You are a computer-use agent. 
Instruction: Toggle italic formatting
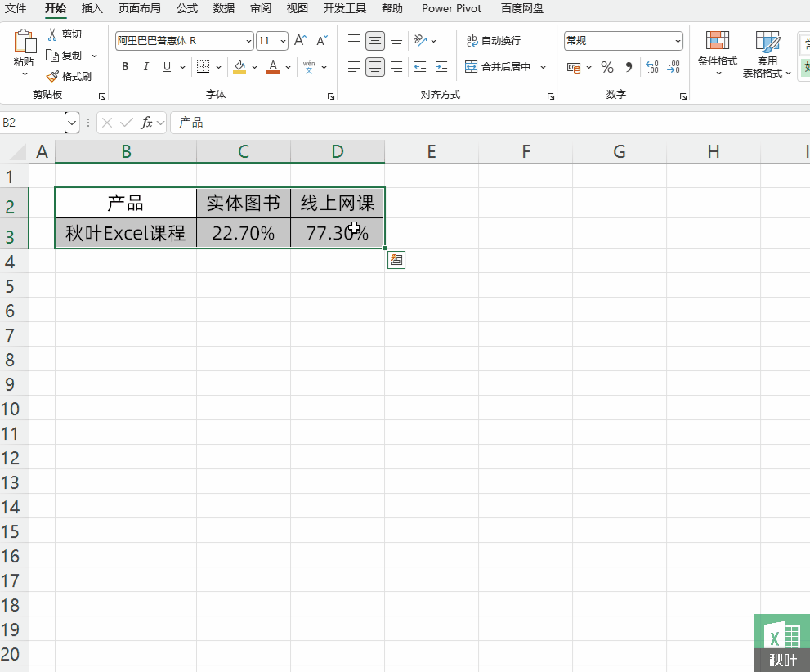pos(145,66)
